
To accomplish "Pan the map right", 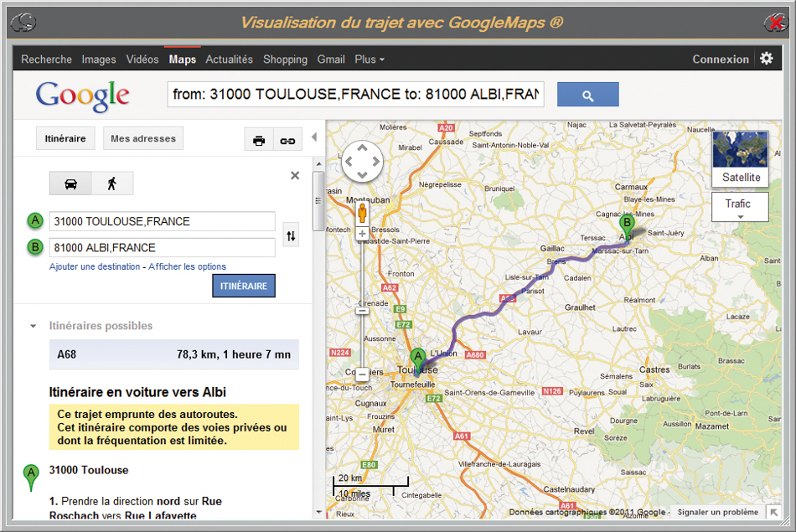I will pos(375,162).
